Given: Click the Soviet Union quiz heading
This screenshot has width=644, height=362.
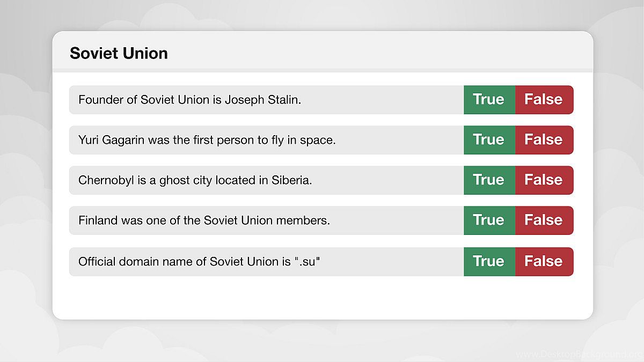Looking at the screenshot, I should (119, 53).
